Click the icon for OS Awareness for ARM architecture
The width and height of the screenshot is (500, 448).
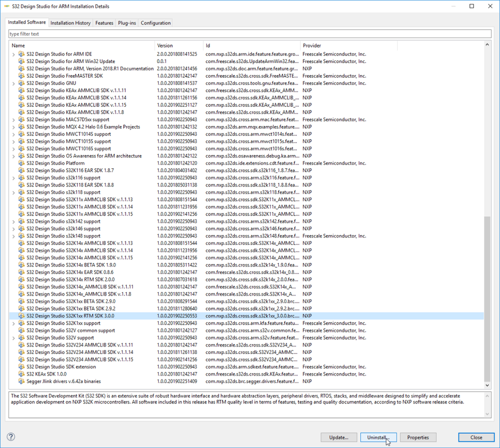pyautogui.click(x=22, y=156)
